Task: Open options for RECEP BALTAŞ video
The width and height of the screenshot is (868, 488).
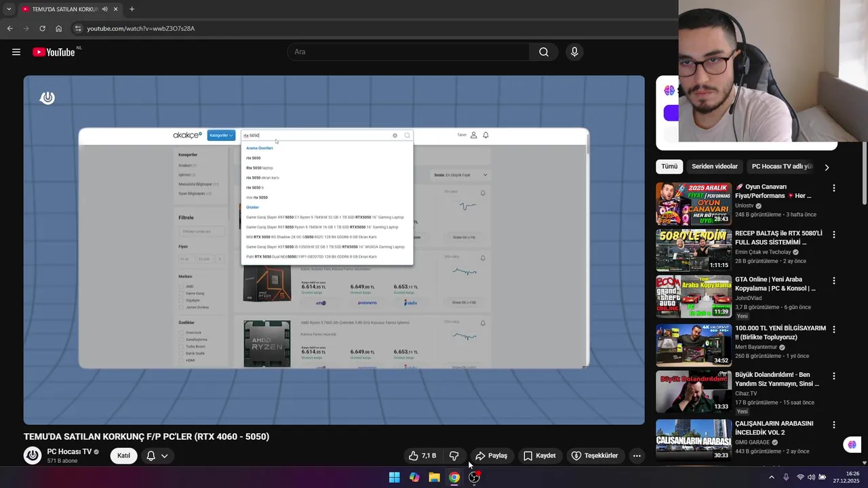Action: (x=834, y=235)
